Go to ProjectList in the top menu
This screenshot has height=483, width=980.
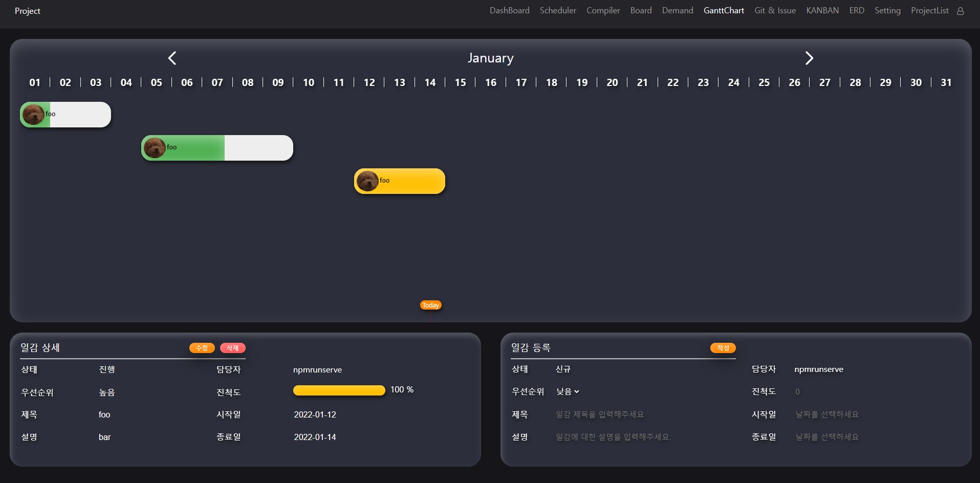(x=929, y=10)
